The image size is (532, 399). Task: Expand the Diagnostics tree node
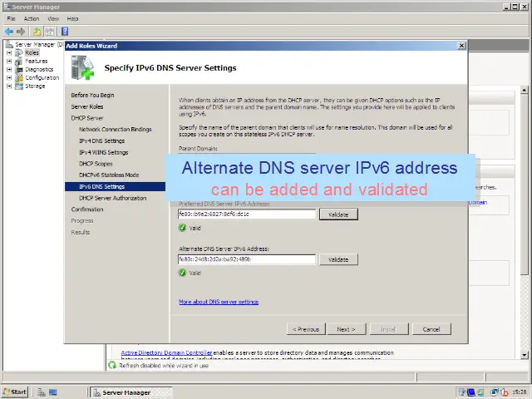(9, 70)
